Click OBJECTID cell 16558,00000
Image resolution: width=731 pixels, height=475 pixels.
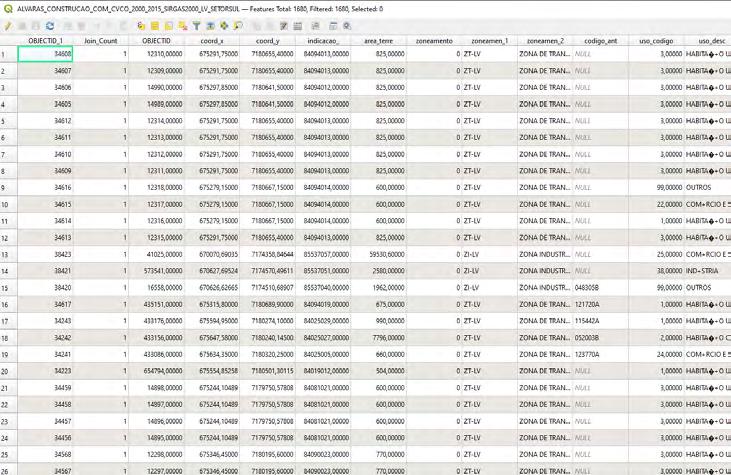156,288
